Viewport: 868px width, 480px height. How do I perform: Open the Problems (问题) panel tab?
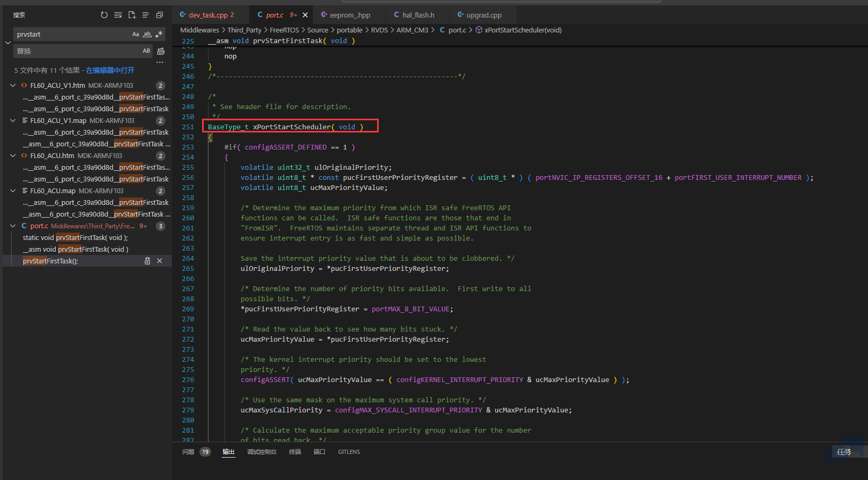(188, 452)
